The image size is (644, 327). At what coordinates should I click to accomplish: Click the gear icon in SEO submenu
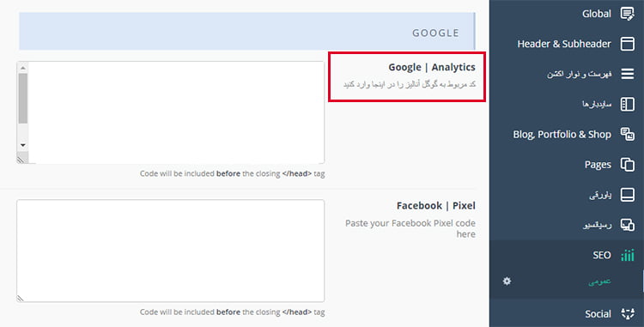tap(507, 281)
